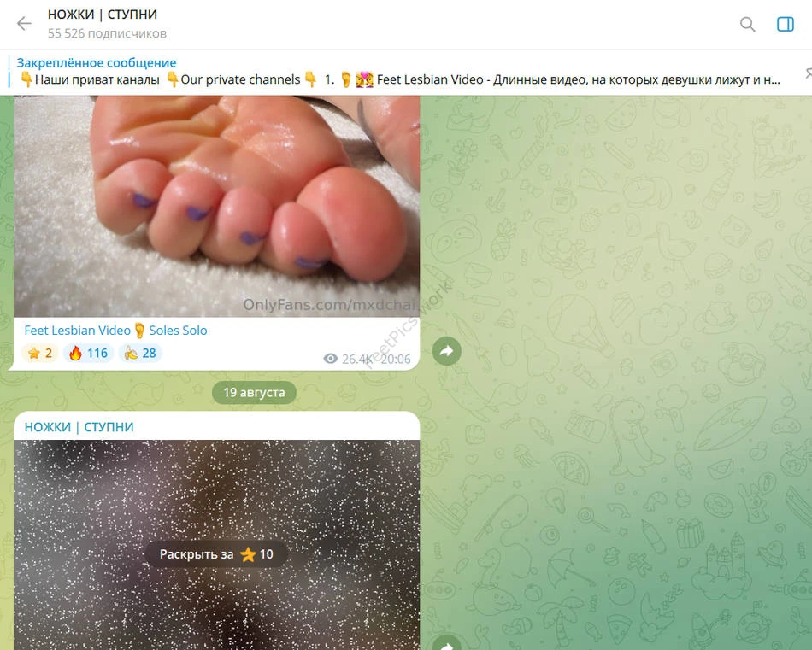Click the channel title НОЖКИ | СТУПНИ header

coord(103,14)
